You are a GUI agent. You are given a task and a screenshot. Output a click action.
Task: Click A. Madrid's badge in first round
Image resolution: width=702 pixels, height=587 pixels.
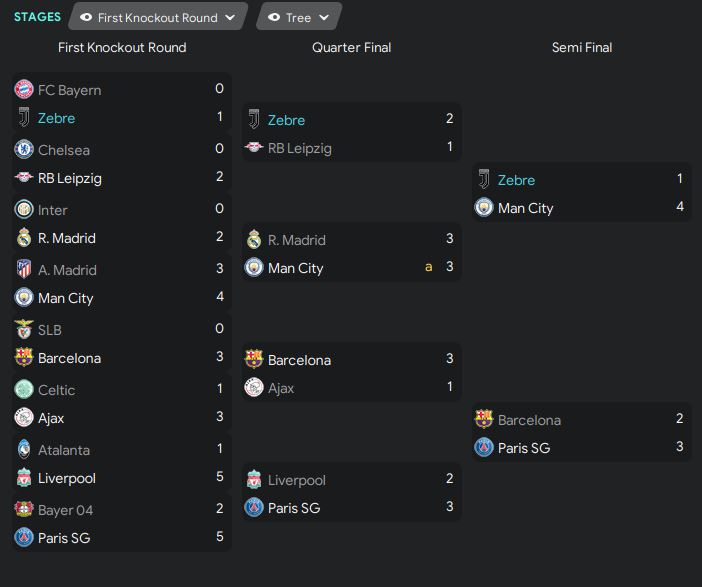24,270
